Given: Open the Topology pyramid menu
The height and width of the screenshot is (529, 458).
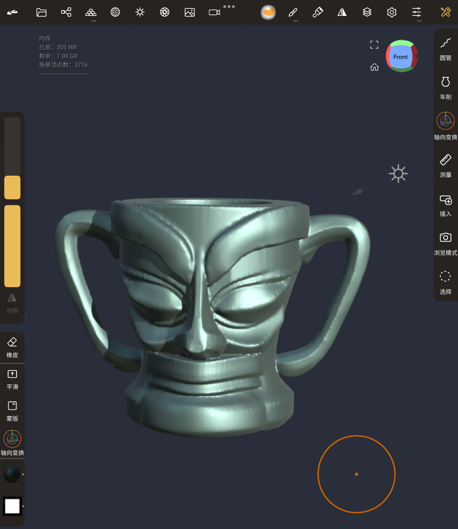Looking at the screenshot, I should [x=91, y=12].
